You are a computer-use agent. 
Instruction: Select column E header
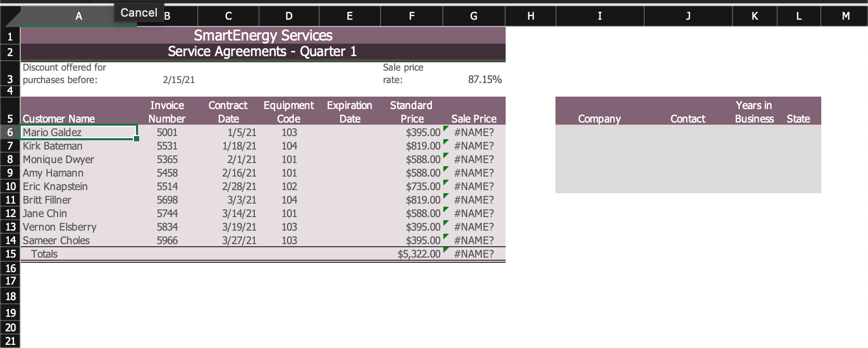(349, 16)
